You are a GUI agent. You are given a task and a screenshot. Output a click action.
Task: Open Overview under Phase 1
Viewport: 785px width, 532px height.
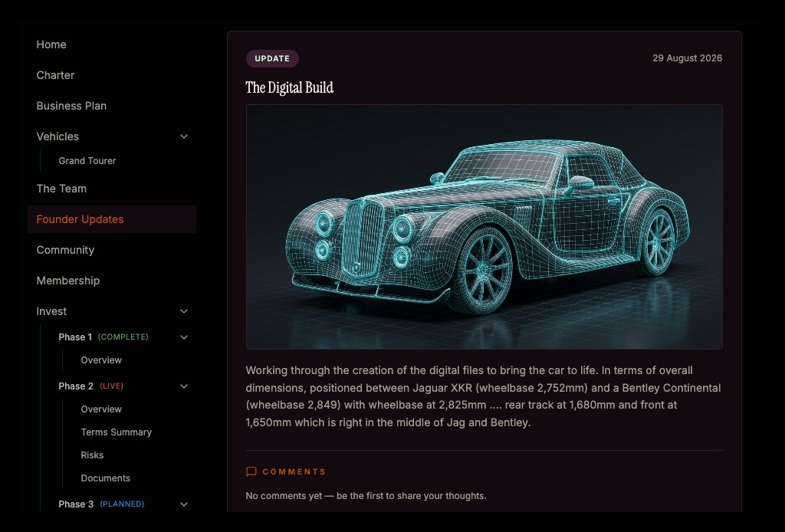pyautogui.click(x=101, y=360)
